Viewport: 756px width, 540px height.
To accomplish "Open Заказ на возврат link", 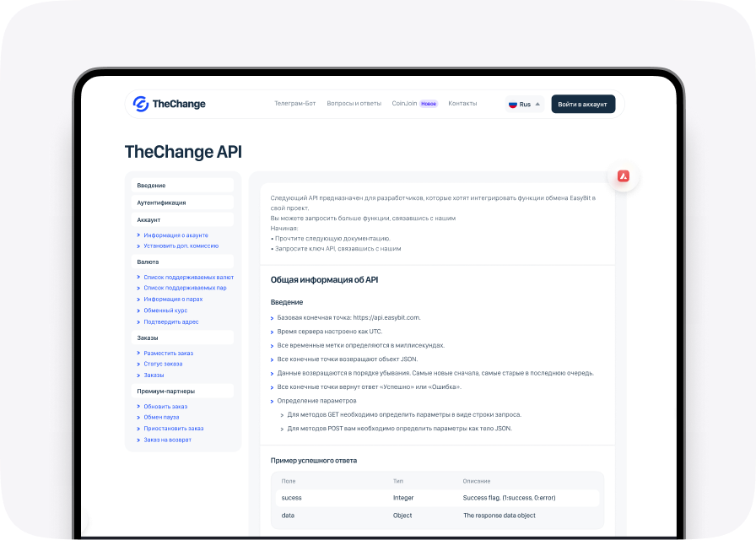I will [167, 440].
